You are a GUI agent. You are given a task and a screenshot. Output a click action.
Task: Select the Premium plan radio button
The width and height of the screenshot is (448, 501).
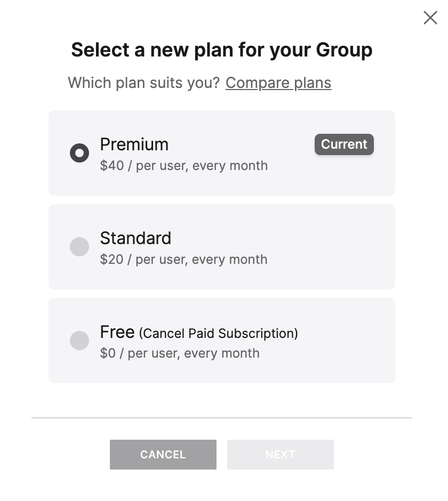[79, 153]
